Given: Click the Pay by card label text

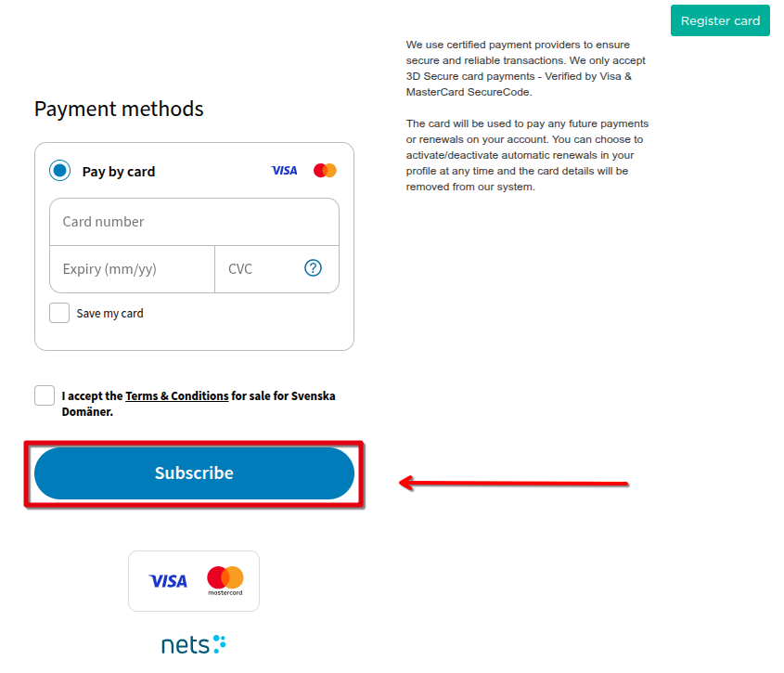Looking at the screenshot, I should (119, 172).
